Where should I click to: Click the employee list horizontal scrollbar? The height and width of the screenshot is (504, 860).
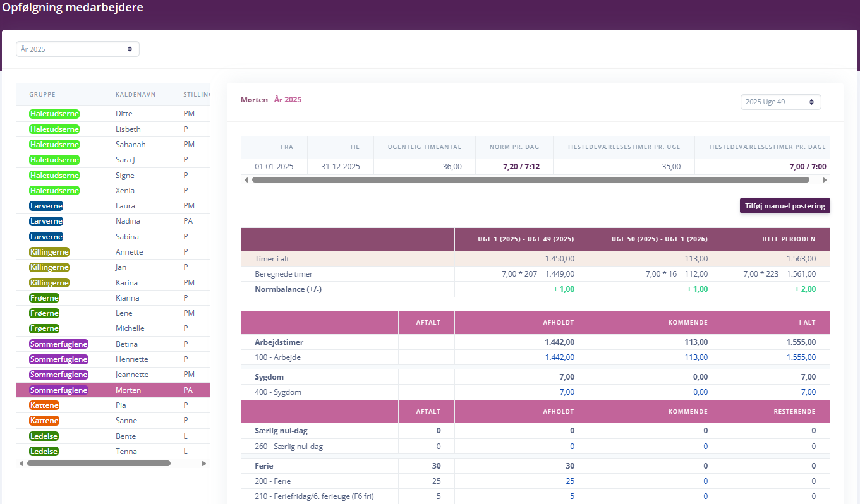coord(99,464)
